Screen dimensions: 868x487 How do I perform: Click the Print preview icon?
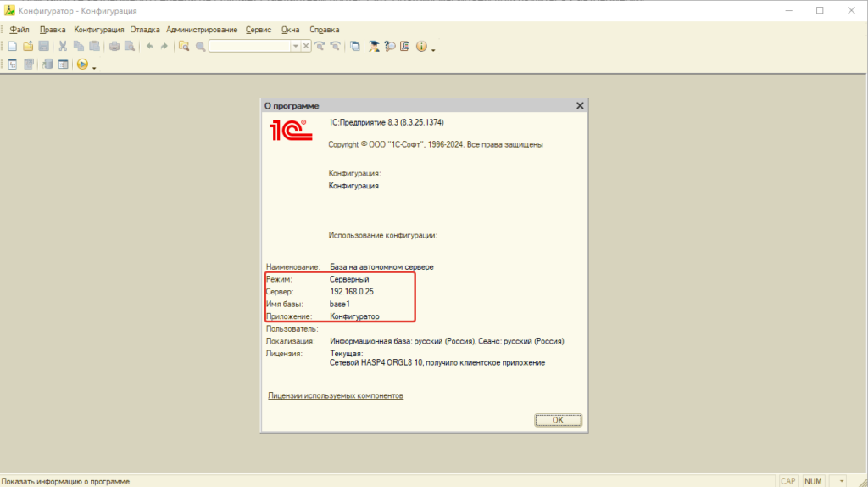pos(130,47)
